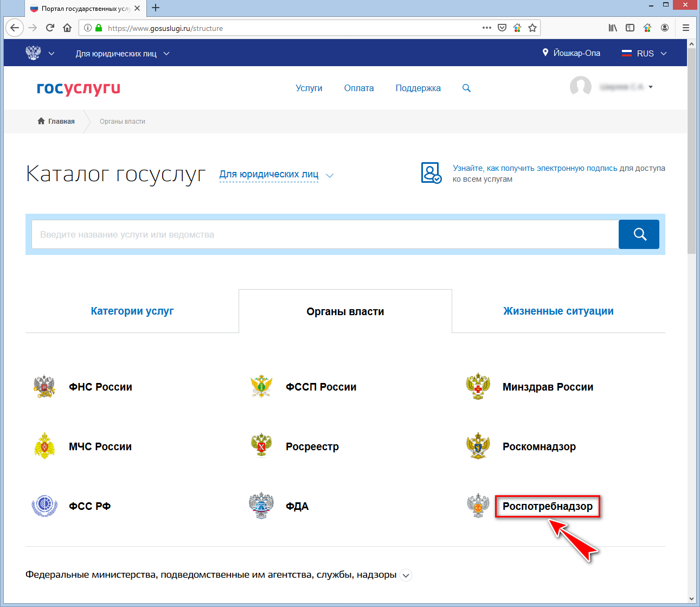This screenshot has height=607, width=700.
Task: Go back with the browser back arrow
Action: 15,28
